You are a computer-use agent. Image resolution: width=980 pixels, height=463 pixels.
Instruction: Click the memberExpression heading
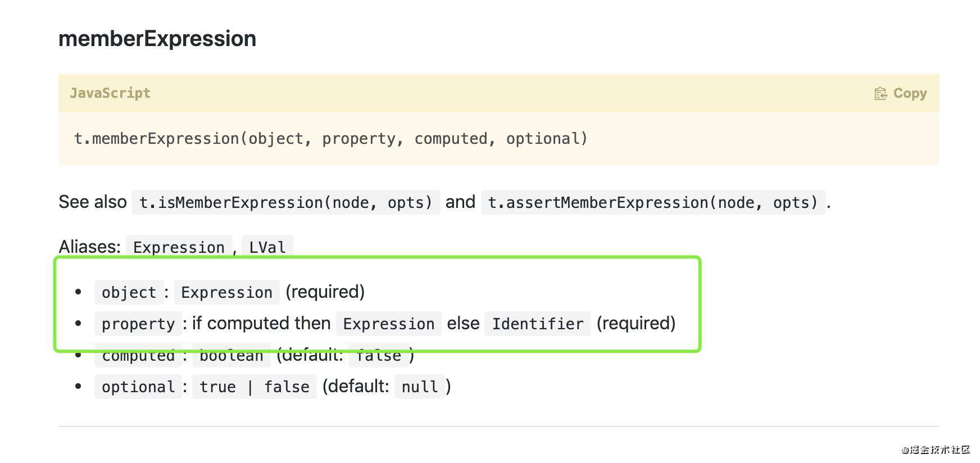tap(157, 38)
